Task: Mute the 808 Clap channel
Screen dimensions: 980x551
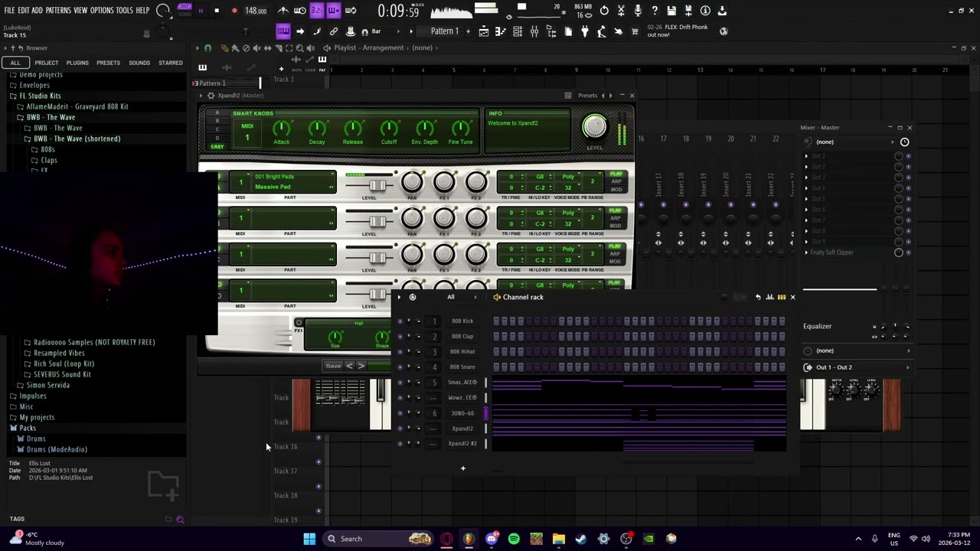Action: pos(400,337)
